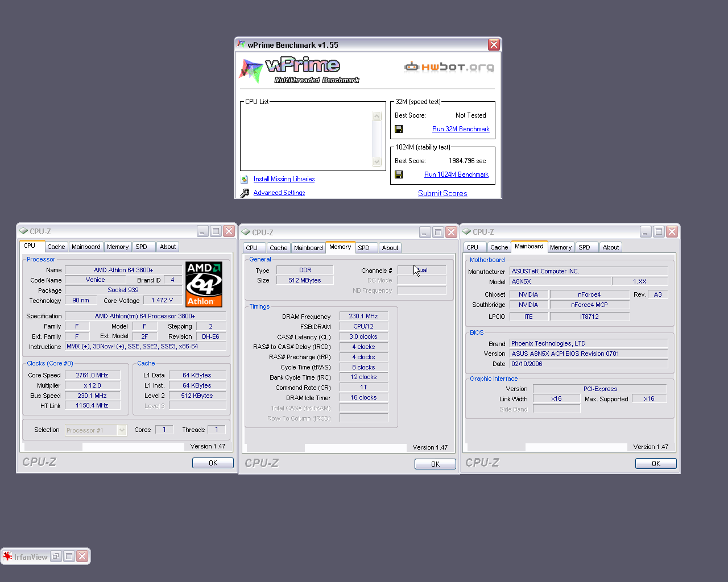Click the FSB:DRAM value CPU/12
The height and width of the screenshot is (582, 728).
tap(363, 326)
